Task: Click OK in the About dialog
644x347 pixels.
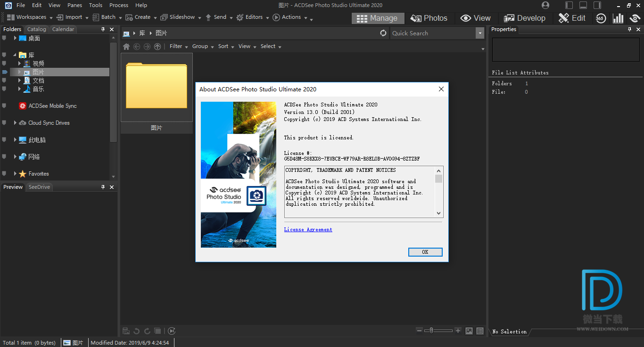Action: point(425,252)
